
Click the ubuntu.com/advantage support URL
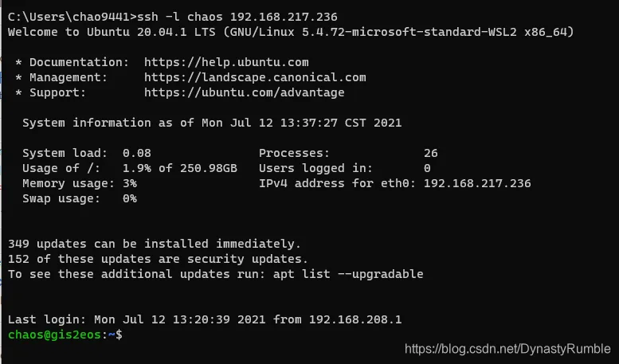(244, 92)
